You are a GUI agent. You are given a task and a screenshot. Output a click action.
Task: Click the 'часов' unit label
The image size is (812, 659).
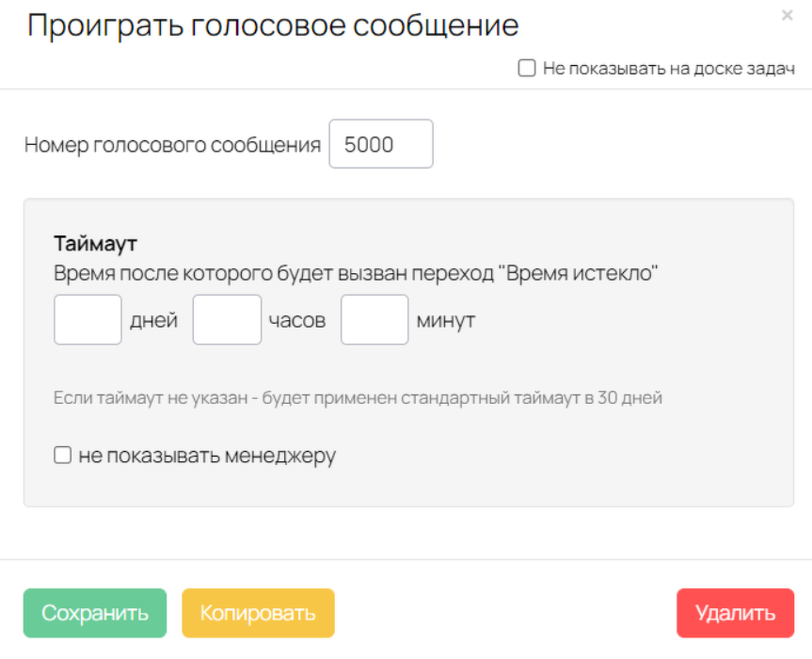[x=297, y=321]
